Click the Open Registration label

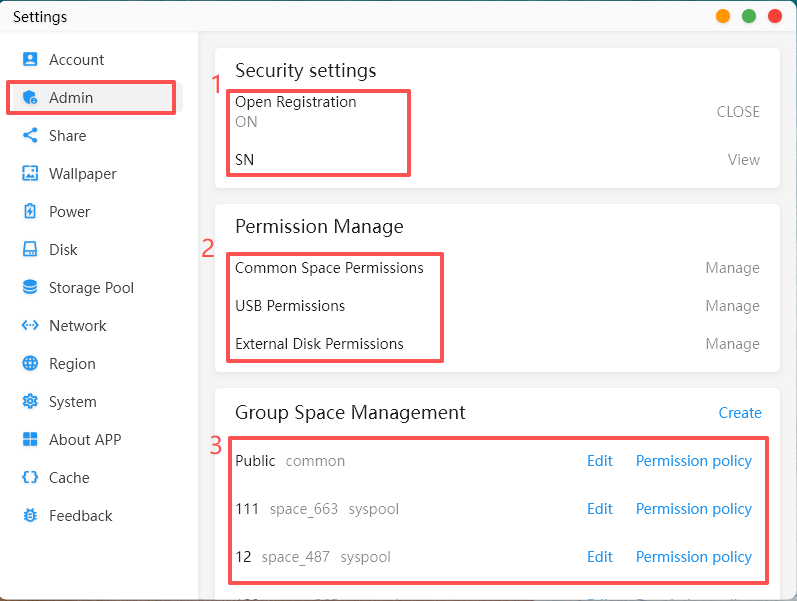click(295, 102)
